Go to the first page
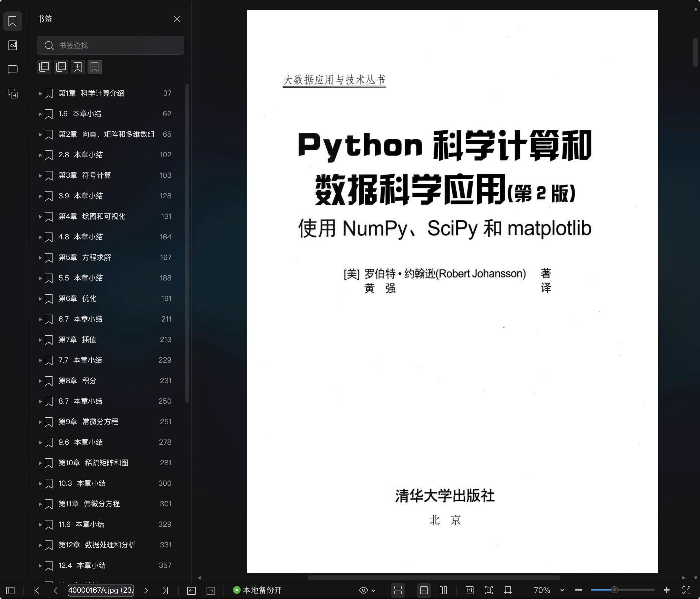700x599 pixels. click(36, 591)
